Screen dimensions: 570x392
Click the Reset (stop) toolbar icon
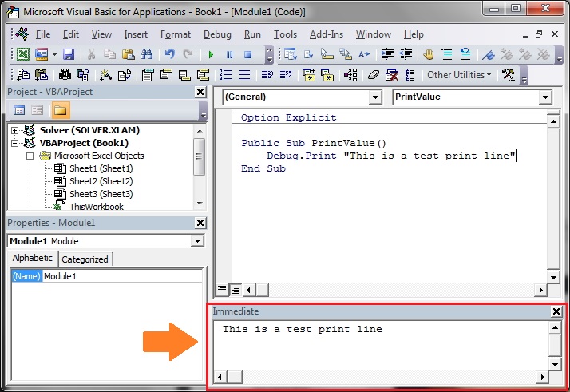[247, 55]
